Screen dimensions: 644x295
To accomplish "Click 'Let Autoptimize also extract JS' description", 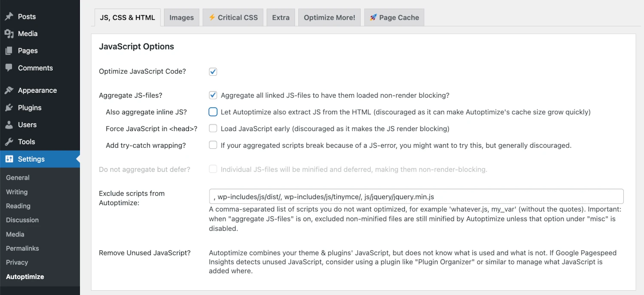I will 406,112.
